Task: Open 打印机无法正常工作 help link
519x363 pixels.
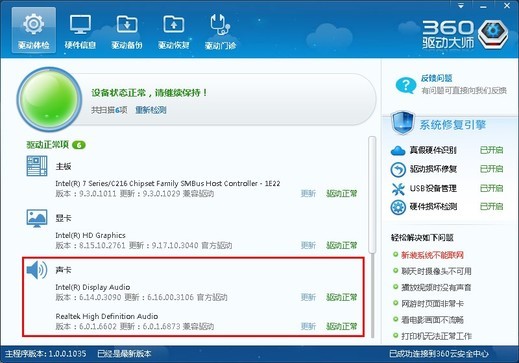Action: click(436, 336)
